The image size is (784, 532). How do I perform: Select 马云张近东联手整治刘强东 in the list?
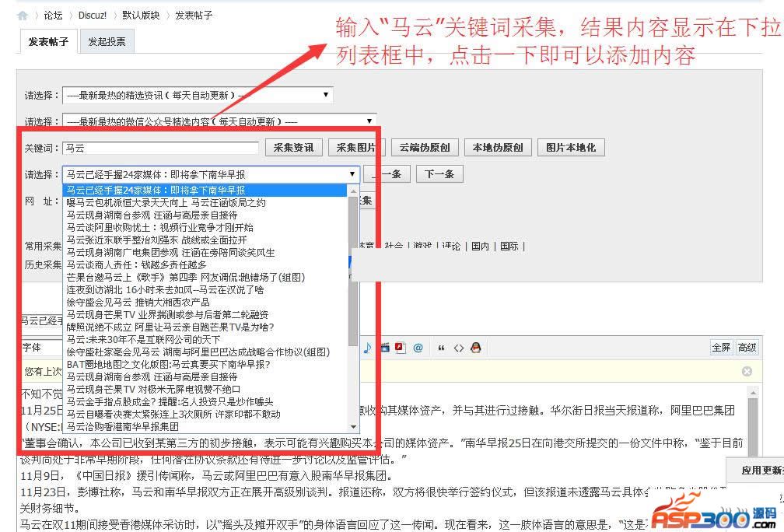(x=205, y=240)
